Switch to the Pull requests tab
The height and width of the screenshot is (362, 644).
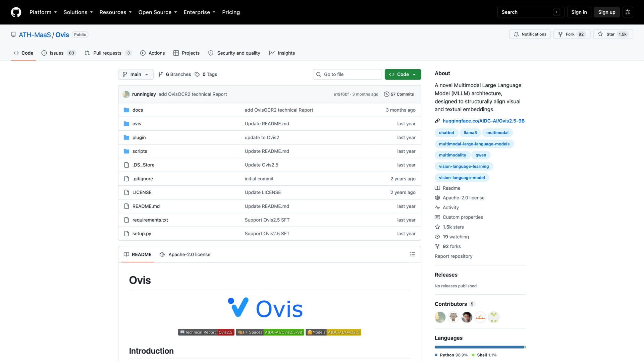click(108, 53)
